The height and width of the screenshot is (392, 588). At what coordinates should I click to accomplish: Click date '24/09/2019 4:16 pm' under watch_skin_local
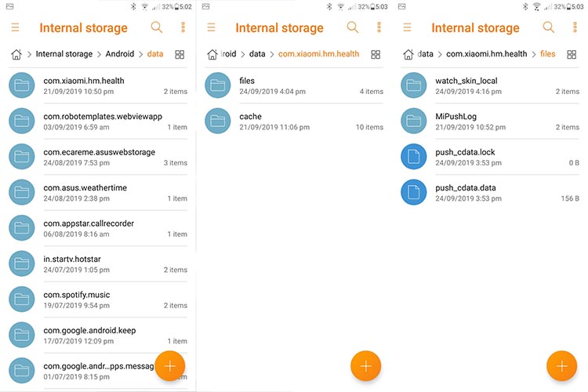pyautogui.click(x=468, y=92)
